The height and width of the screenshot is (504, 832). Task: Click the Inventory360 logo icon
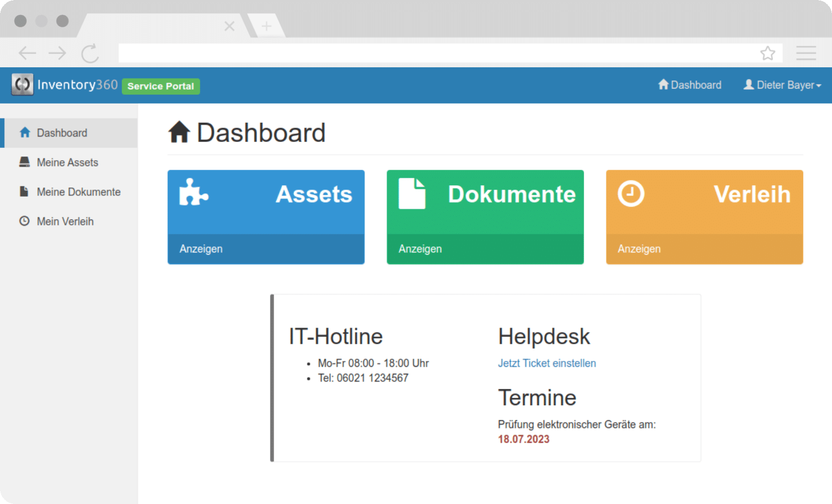click(22, 84)
